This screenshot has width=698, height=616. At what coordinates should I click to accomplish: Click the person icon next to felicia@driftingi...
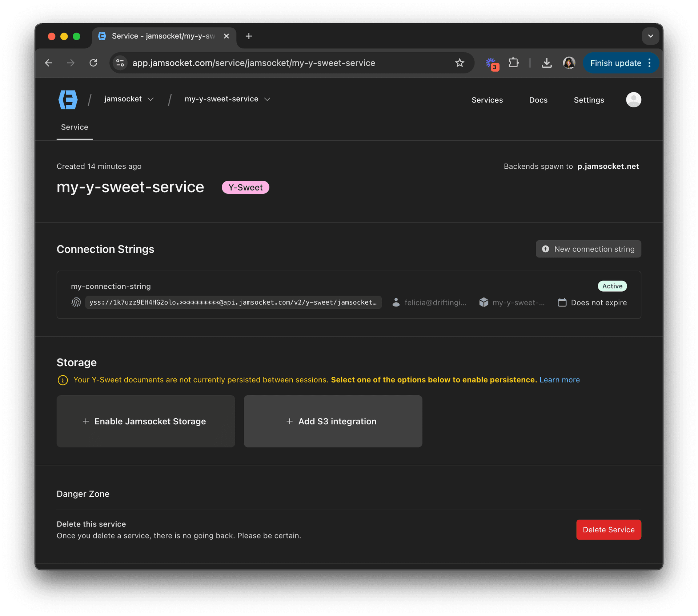coord(396,302)
